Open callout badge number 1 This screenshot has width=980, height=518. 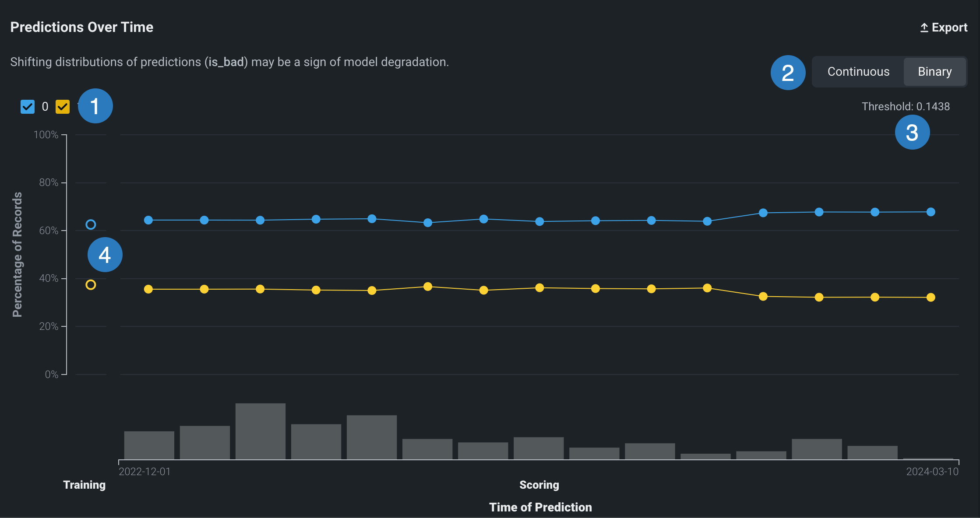click(x=95, y=106)
